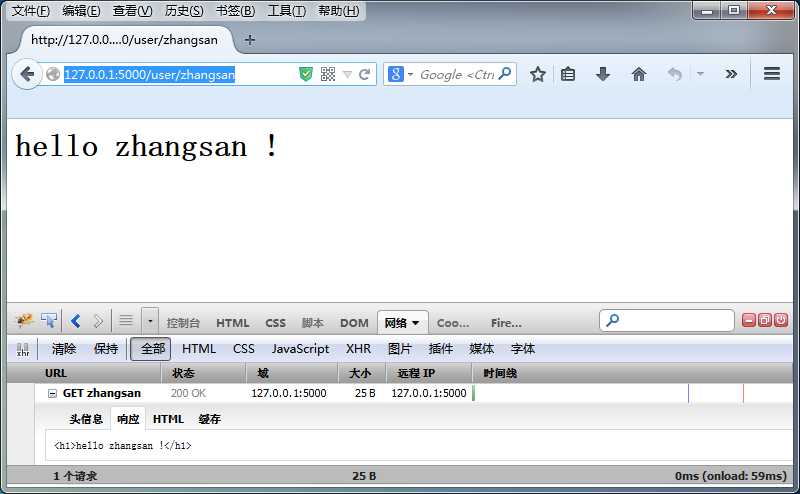Click the Google search engine icon
This screenshot has width=800, height=494.
pyautogui.click(x=395, y=75)
